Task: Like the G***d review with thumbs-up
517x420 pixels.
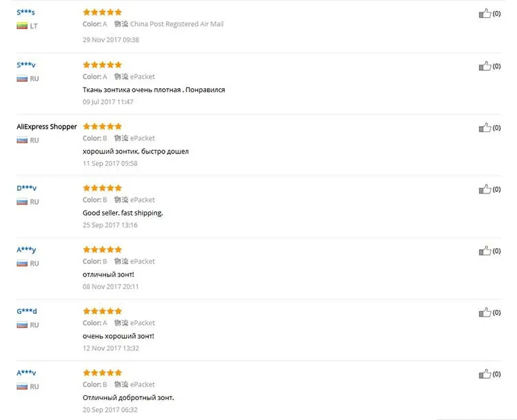Action: (x=485, y=313)
